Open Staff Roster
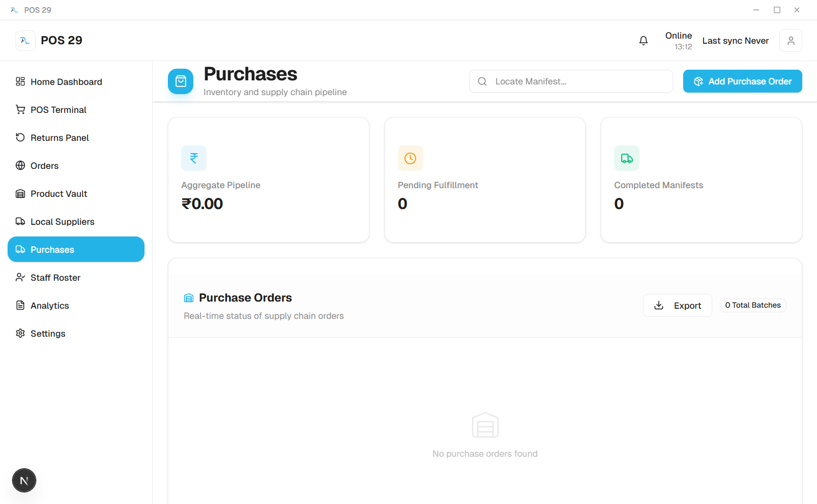 pos(76,277)
